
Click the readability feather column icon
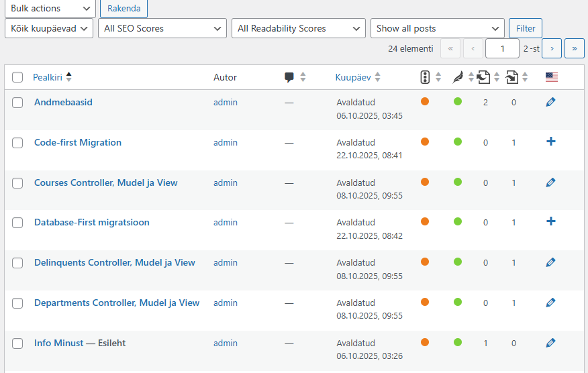tap(457, 77)
